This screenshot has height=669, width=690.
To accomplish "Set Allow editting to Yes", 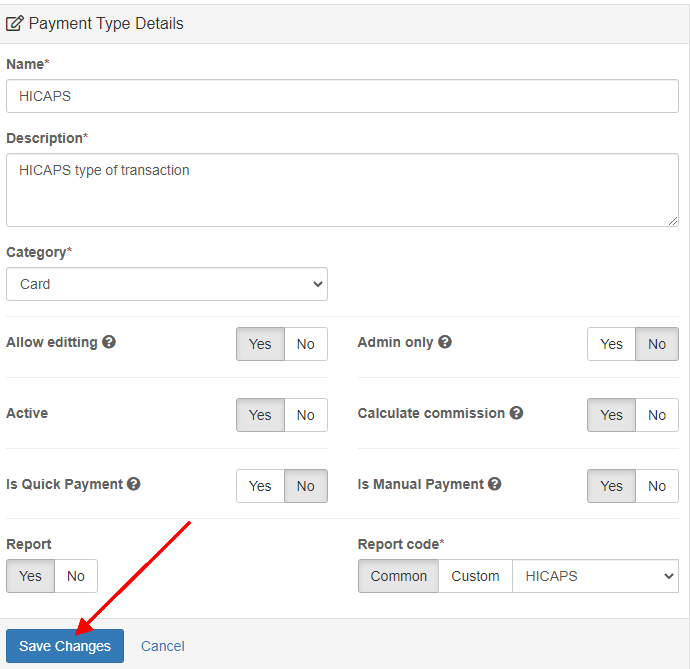I will click(x=260, y=344).
